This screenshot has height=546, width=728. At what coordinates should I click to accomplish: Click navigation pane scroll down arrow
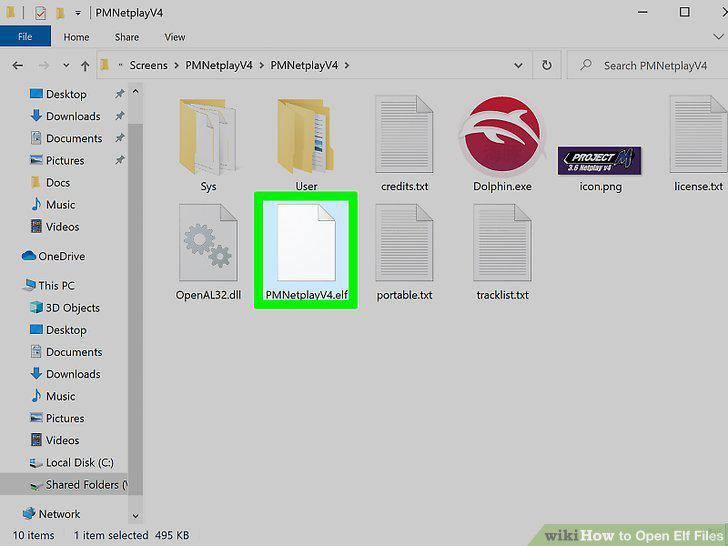pos(136,516)
